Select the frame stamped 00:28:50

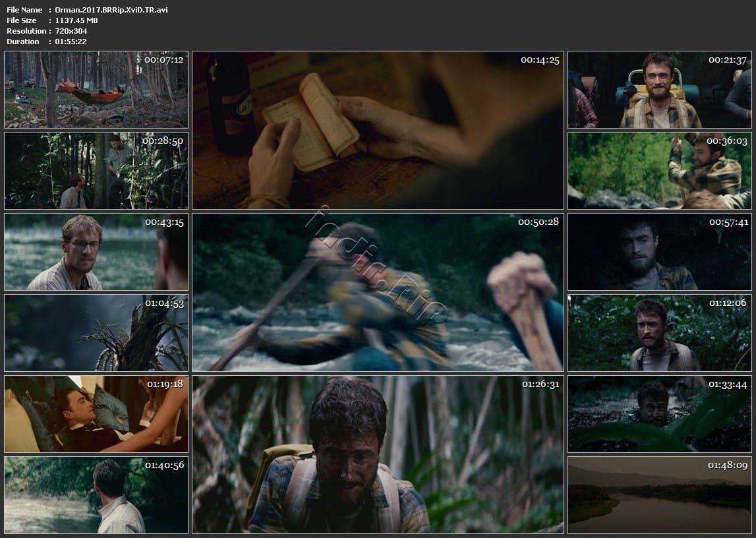(96, 171)
